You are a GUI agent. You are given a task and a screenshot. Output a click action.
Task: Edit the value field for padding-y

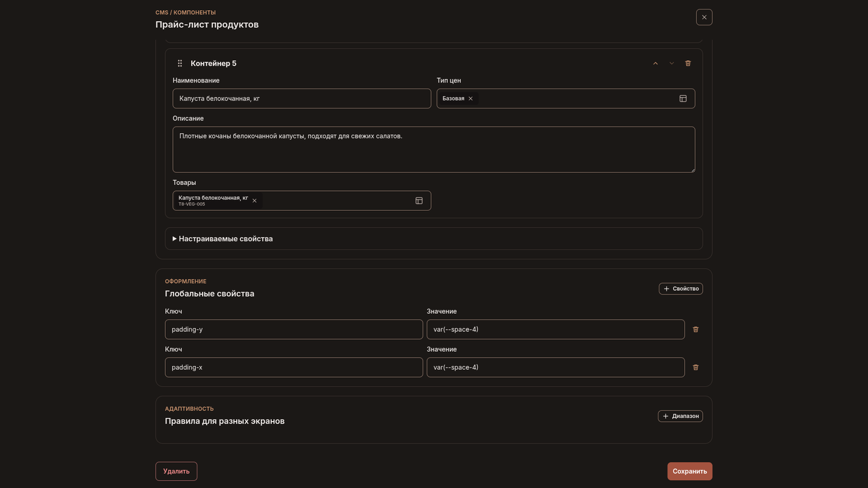pyautogui.click(x=556, y=330)
